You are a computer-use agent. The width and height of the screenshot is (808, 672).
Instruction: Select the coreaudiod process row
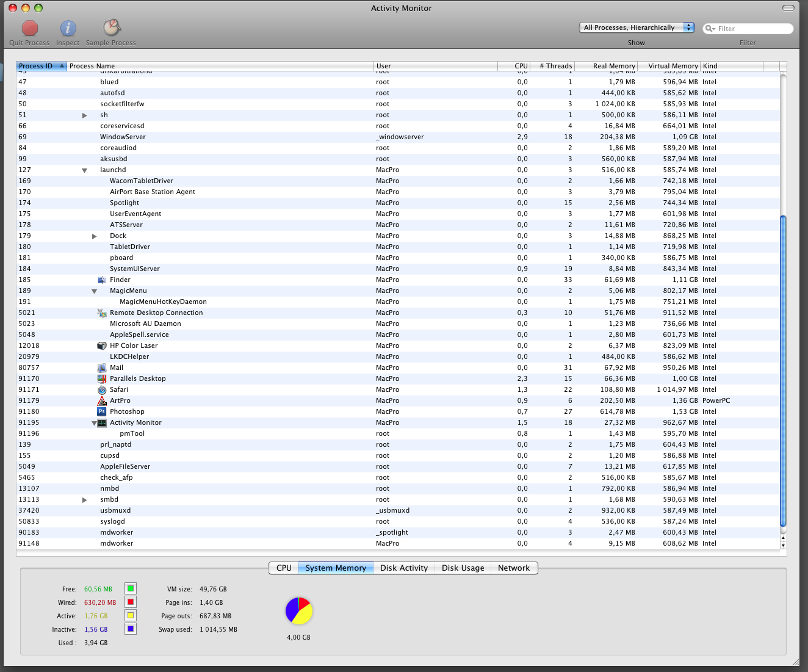[x=399, y=148]
